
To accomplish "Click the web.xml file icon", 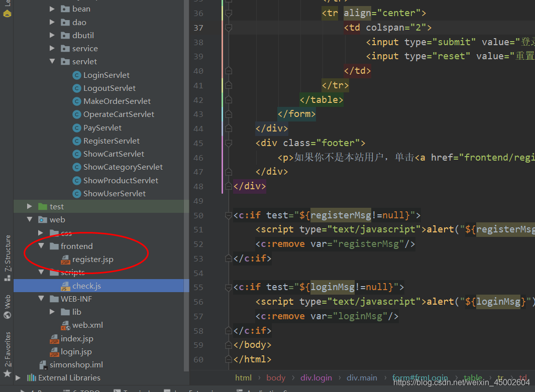I will (x=65, y=326).
